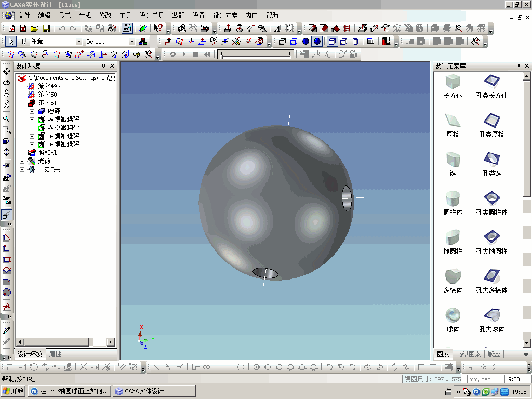Close the 设计元素库 panel
This screenshot has height=399, width=532.
527,66
